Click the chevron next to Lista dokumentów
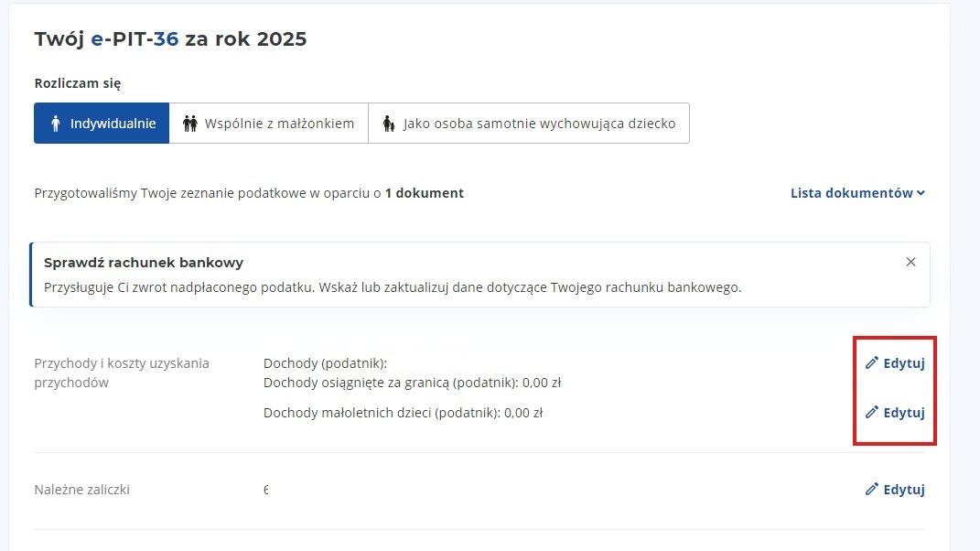The height and width of the screenshot is (551, 980). tap(921, 193)
